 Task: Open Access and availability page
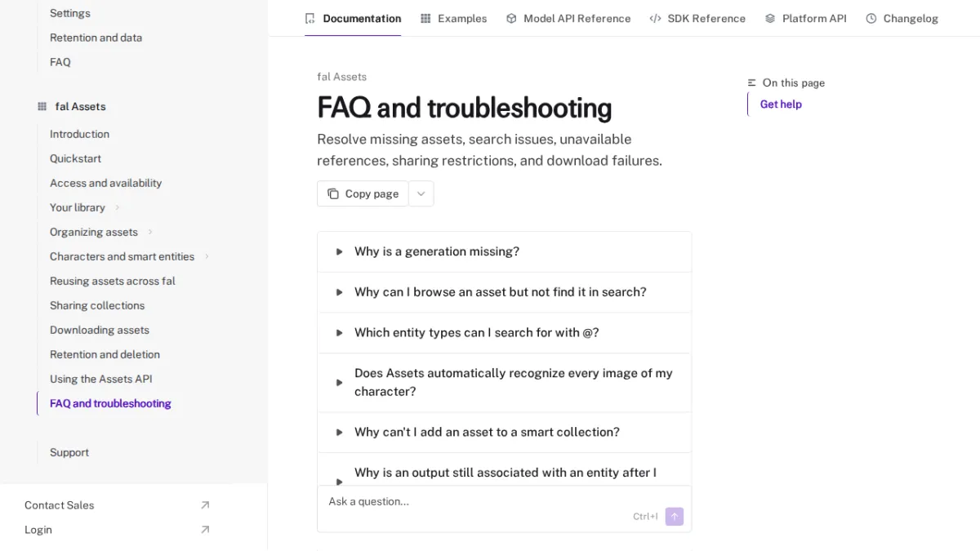coord(105,183)
